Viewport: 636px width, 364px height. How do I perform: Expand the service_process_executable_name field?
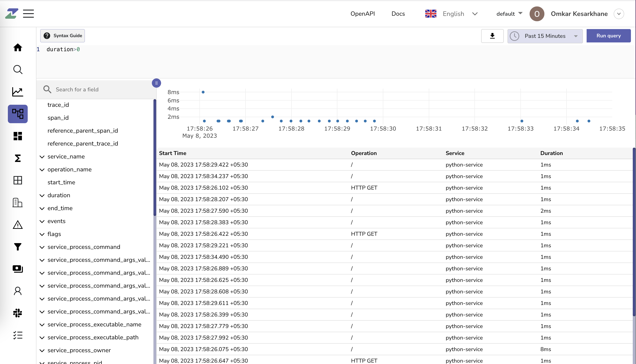tap(42, 325)
